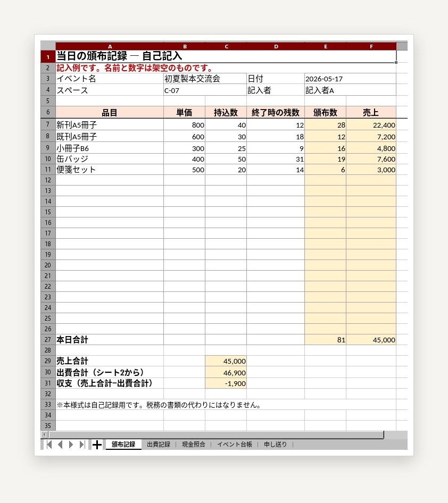Screen dimensions: 448x503
Task: Switch to the 頒布記録 sheet tab
Action: 123,445
